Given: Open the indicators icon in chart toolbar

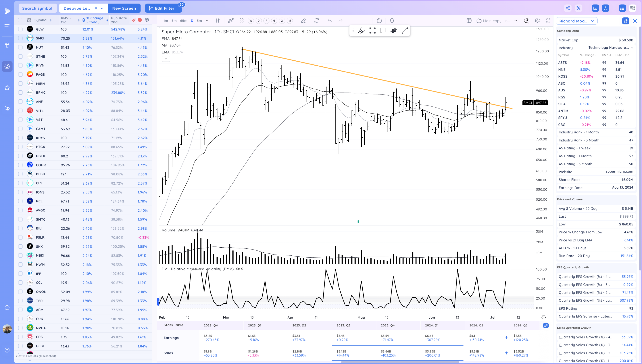Looking at the screenshot, I should click(x=231, y=21).
